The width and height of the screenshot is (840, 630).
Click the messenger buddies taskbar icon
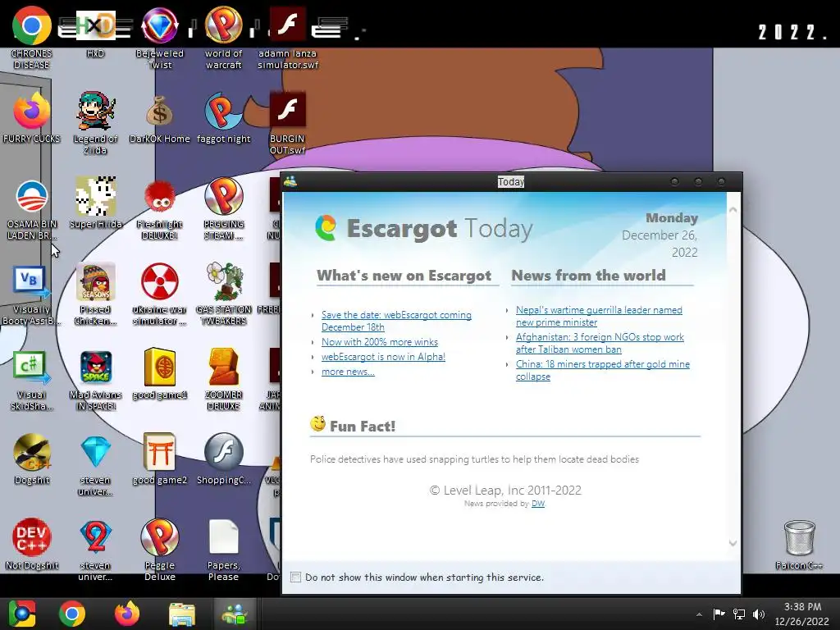click(235, 614)
